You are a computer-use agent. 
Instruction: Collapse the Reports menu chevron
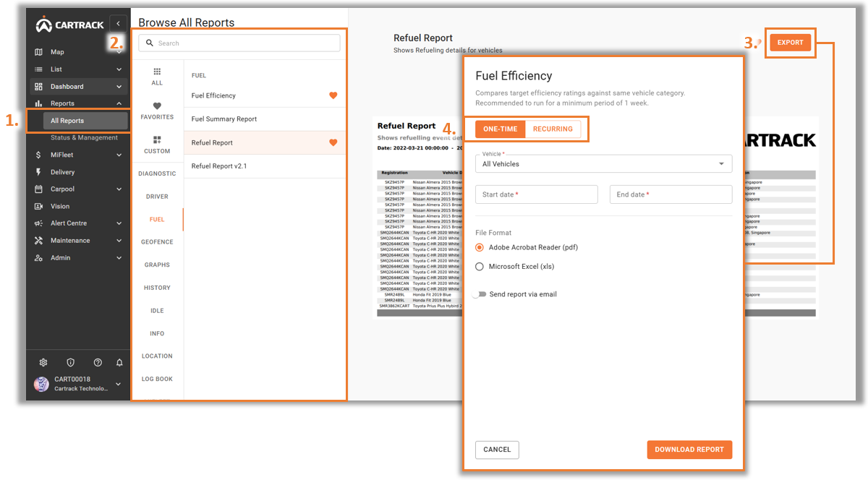click(119, 103)
